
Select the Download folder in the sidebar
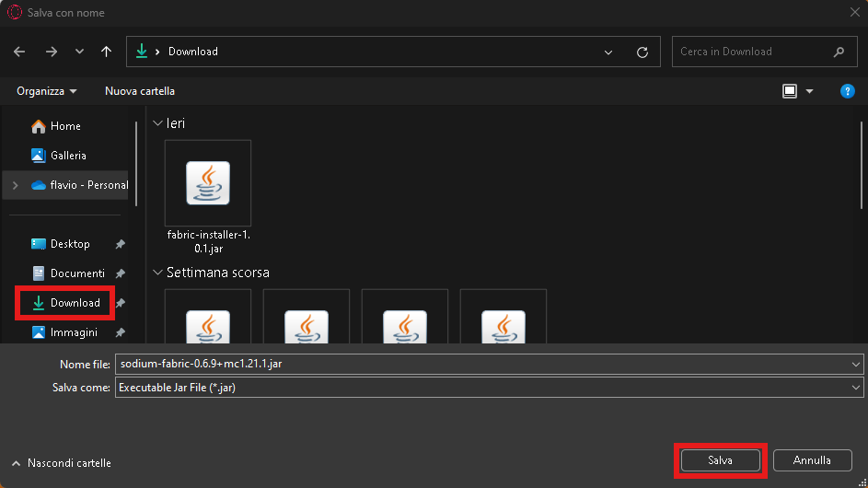pos(65,302)
